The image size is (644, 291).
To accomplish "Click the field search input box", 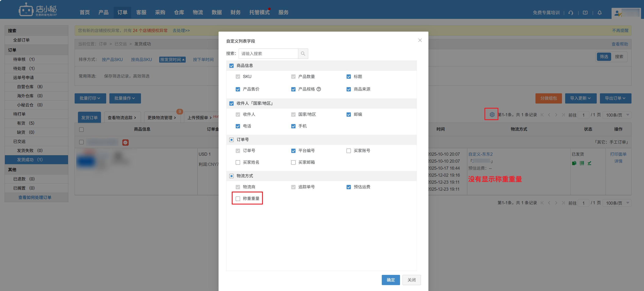I will pos(268,53).
